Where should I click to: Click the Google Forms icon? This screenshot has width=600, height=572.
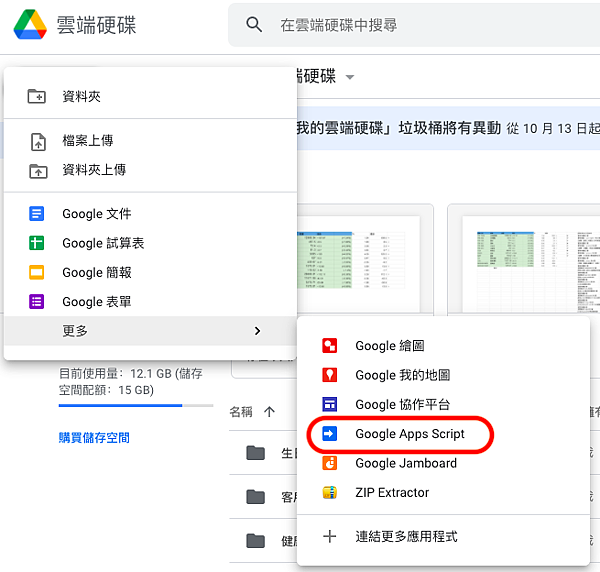click(37, 301)
